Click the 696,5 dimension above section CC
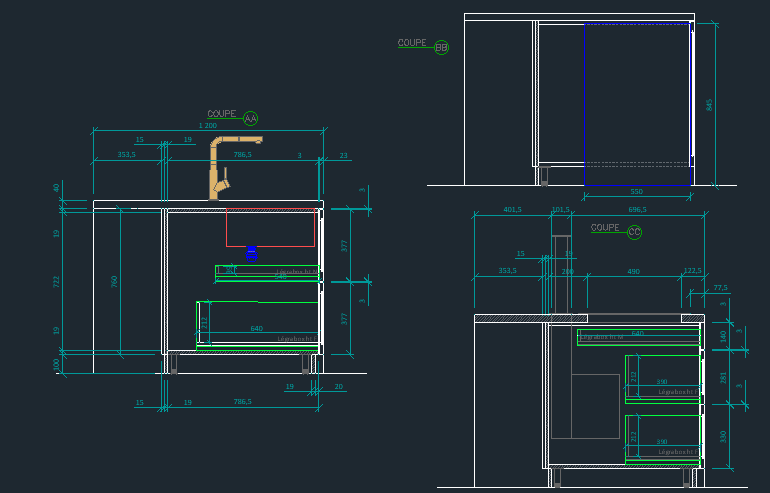Screen dimensions: 770x493 tap(636, 209)
